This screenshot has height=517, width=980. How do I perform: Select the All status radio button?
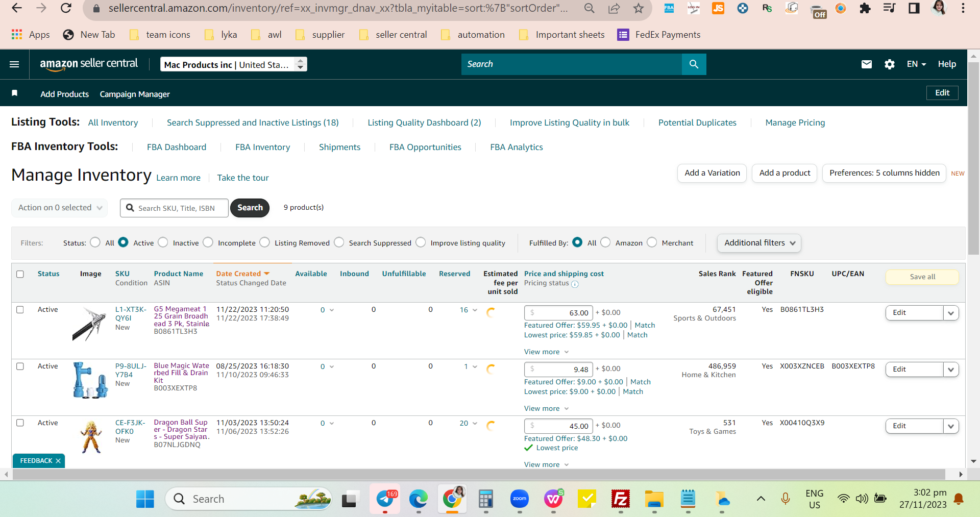[95, 242]
